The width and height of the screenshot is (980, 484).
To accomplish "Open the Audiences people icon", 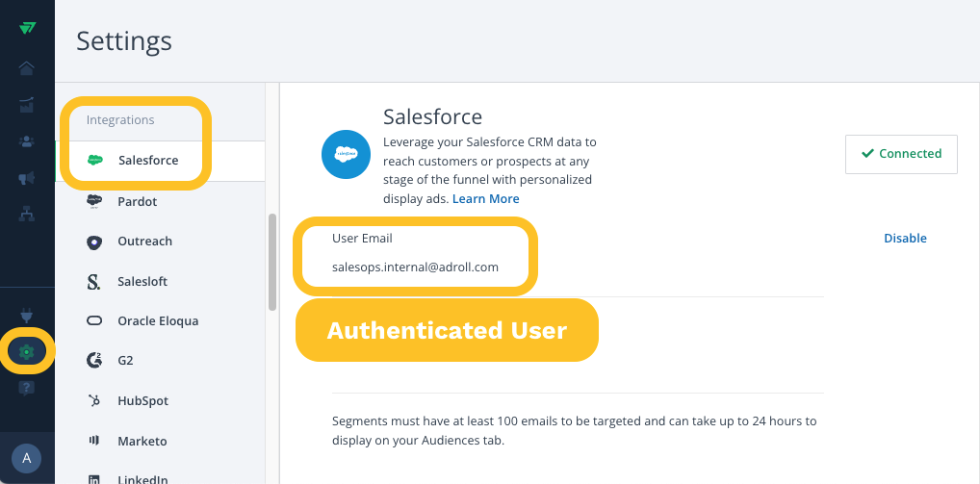I will (x=27, y=141).
